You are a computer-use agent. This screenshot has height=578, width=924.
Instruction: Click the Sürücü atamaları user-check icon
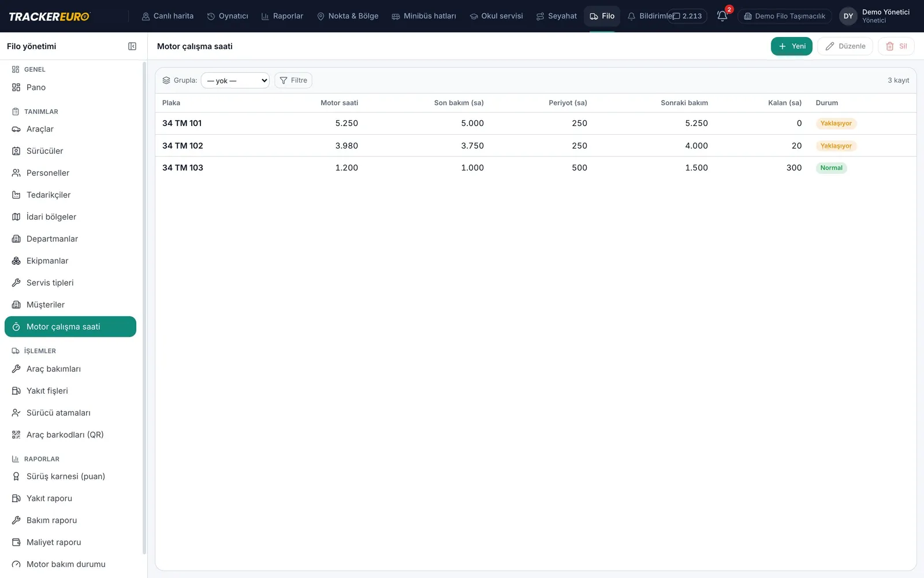(16, 413)
